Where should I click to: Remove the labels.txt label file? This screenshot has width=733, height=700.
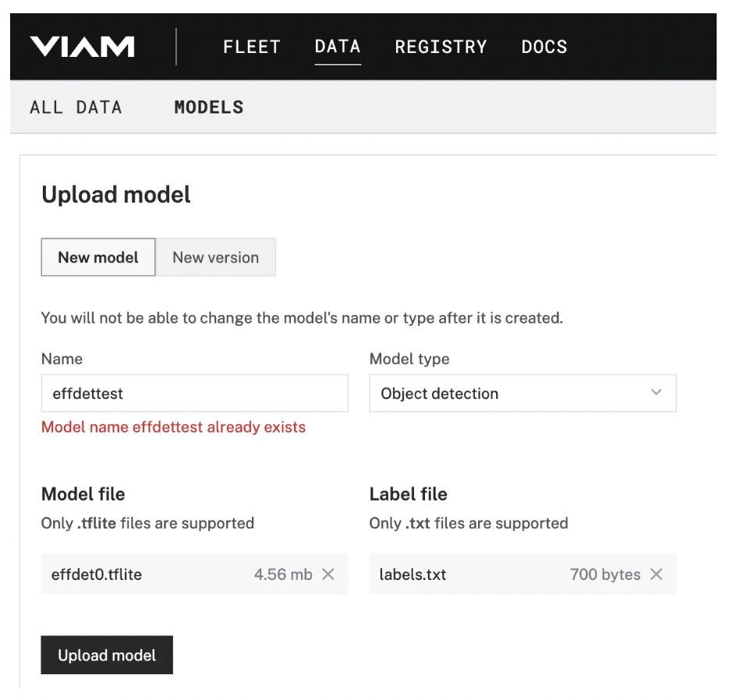pyautogui.click(x=657, y=574)
